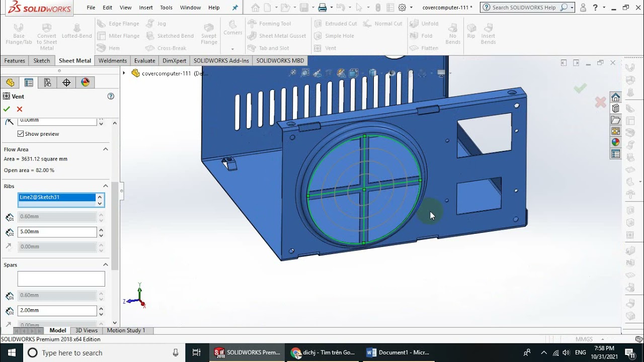This screenshot has height=362, width=644.
Task: Expand covercomputer-111 flyout tree node
Action: 124,73
